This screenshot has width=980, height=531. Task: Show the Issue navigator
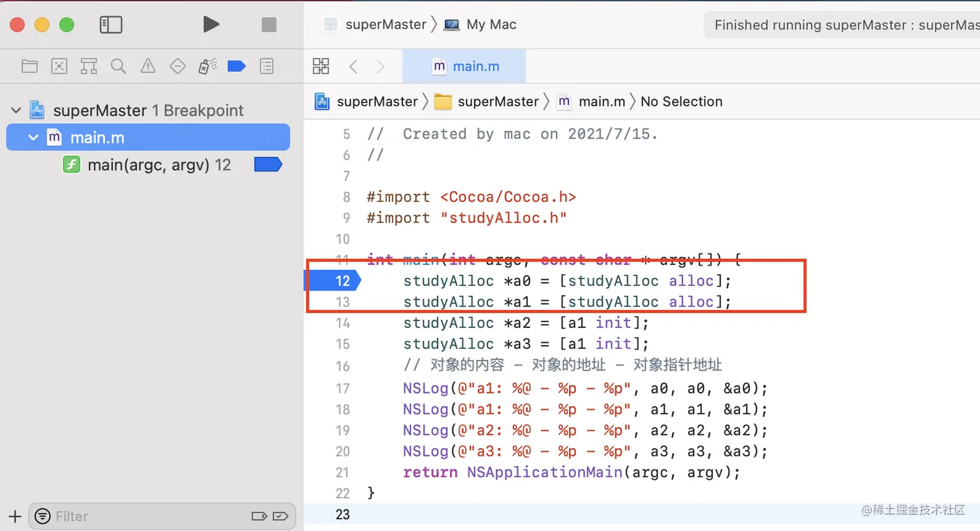pyautogui.click(x=148, y=66)
